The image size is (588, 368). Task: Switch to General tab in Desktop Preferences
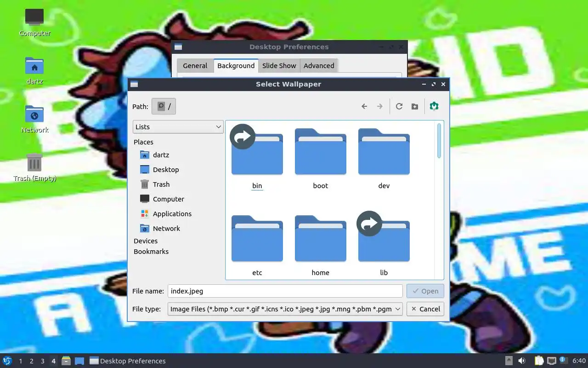pos(195,66)
